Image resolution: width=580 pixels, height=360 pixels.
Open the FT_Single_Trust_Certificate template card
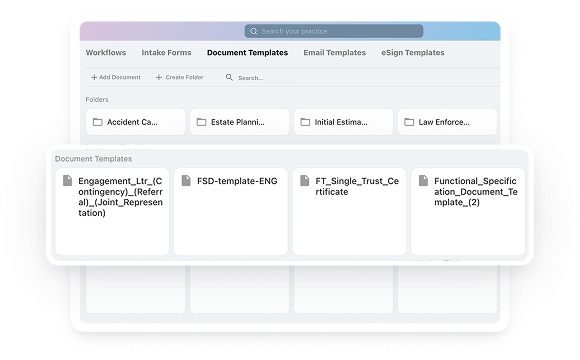point(349,212)
